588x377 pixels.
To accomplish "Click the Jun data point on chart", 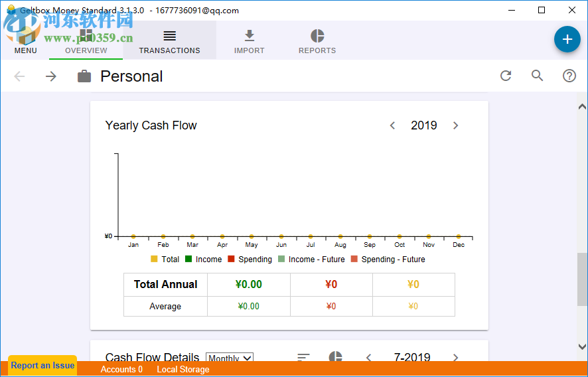I will click(x=281, y=237).
